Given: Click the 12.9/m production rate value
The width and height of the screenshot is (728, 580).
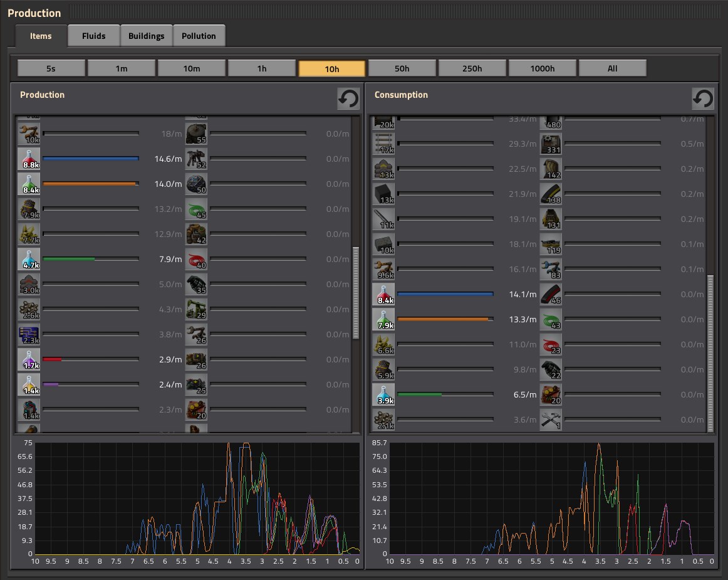Looking at the screenshot, I should (x=168, y=234).
